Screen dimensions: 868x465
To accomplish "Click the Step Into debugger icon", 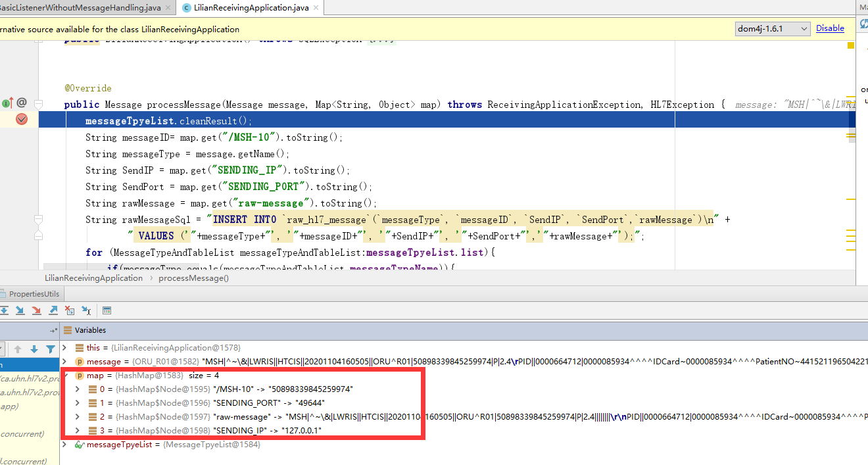I will 20,310.
